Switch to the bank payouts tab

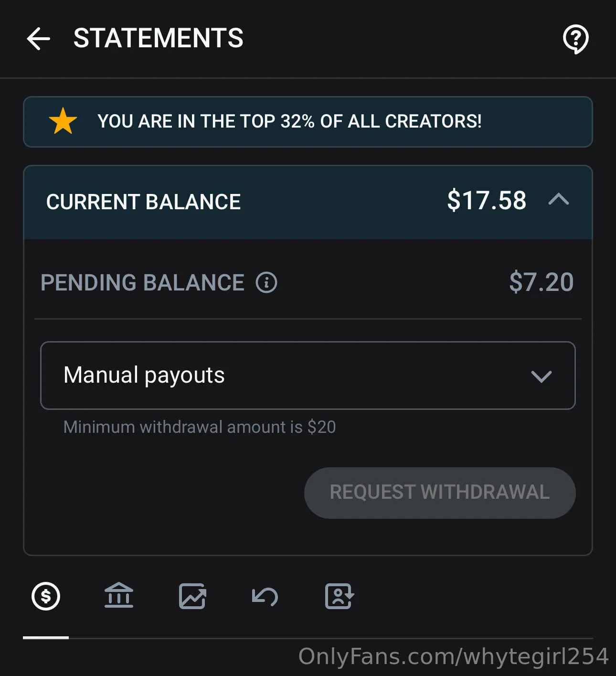pyautogui.click(x=119, y=596)
